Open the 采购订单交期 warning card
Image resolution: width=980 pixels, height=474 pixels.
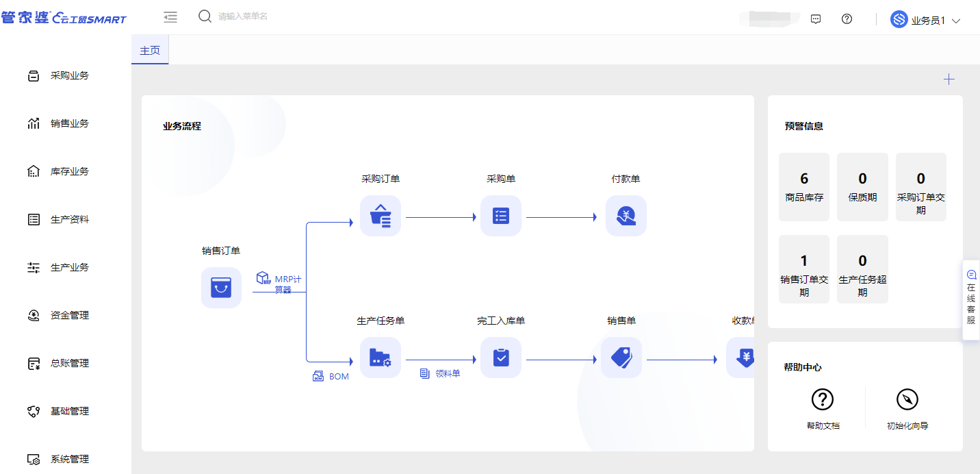[x=921, y=187]
